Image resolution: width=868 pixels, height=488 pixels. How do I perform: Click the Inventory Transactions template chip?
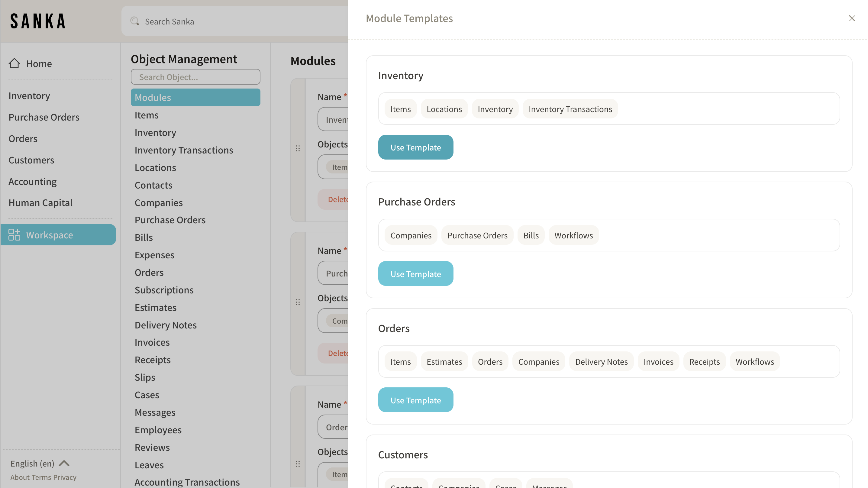pos(570,109)
